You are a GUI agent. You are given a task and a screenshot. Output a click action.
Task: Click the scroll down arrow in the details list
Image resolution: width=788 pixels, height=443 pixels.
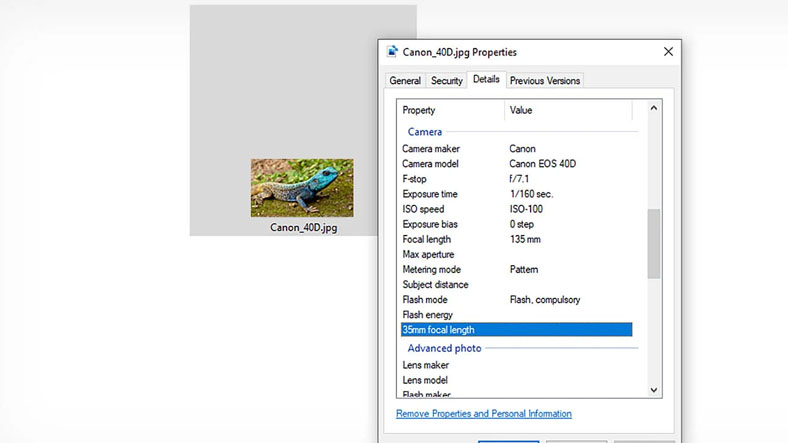click(653, 390)
